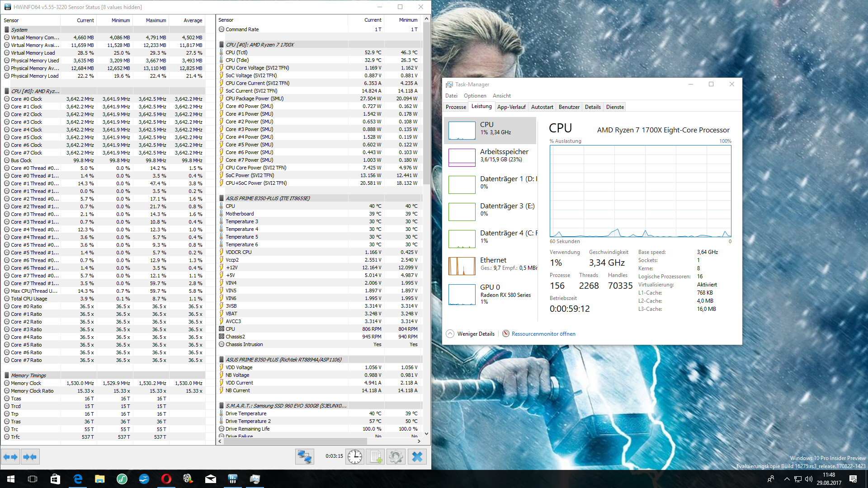Click the log file start icon
Viewport: 868px width, 488px height.
[375, 457]
